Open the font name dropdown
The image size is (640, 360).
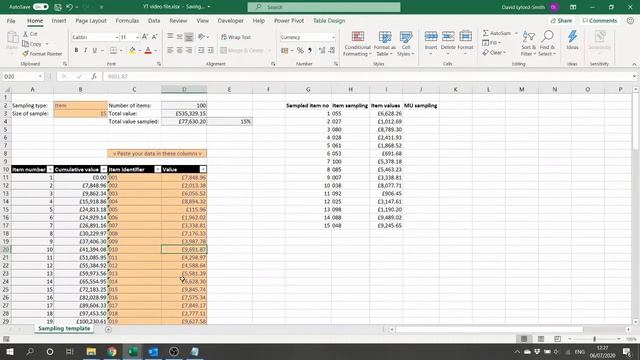(x=116, y=37)
